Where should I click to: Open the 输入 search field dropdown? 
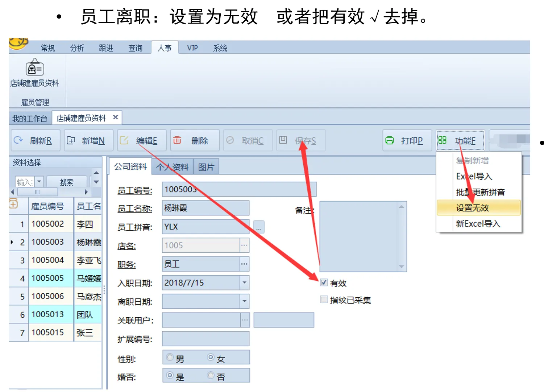(x=40, y=182)
